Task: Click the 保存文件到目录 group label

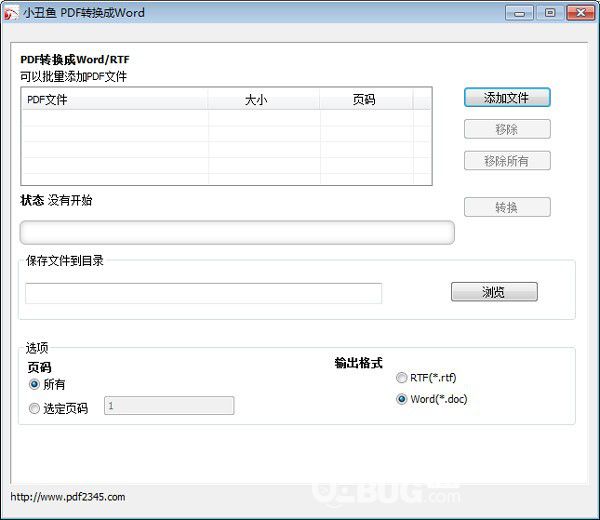Action: coord(65,261)
